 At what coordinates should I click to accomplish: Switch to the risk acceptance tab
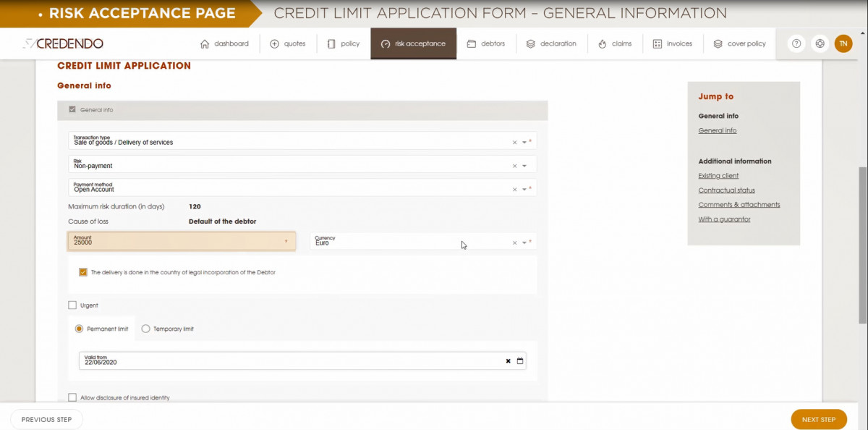click(413, 43)
